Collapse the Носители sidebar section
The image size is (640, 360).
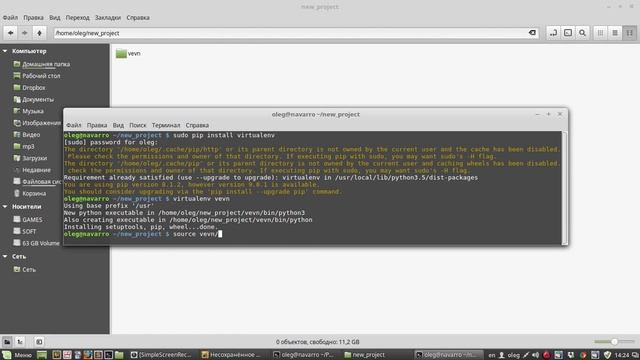(5, 207)
